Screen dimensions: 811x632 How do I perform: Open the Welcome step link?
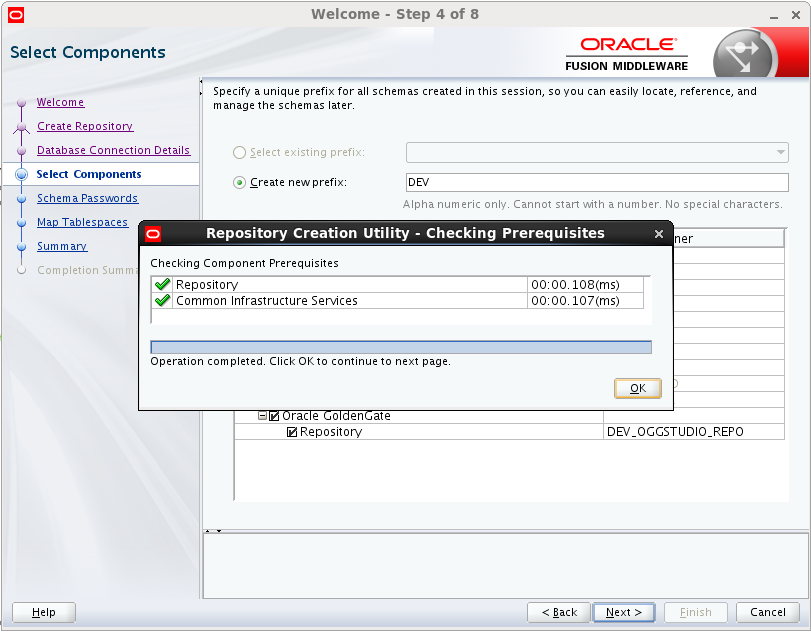(x=61, y=102)
